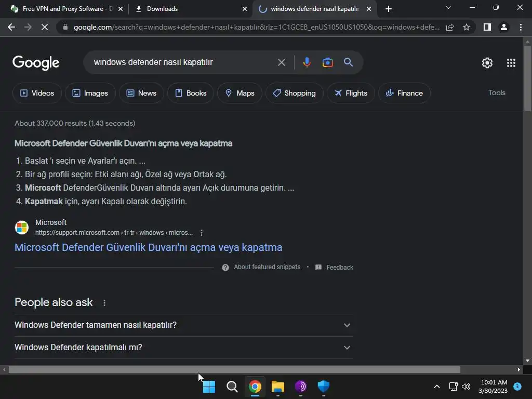Open the Windows Start menu

tap(209, 387)
